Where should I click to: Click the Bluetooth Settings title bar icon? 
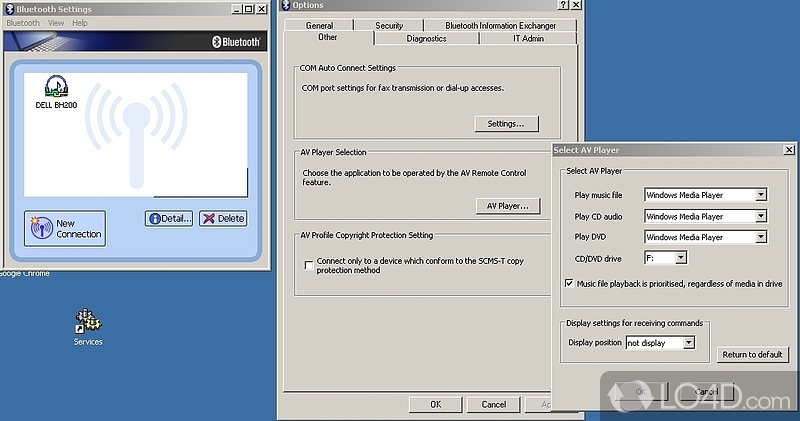pos(9,9)
